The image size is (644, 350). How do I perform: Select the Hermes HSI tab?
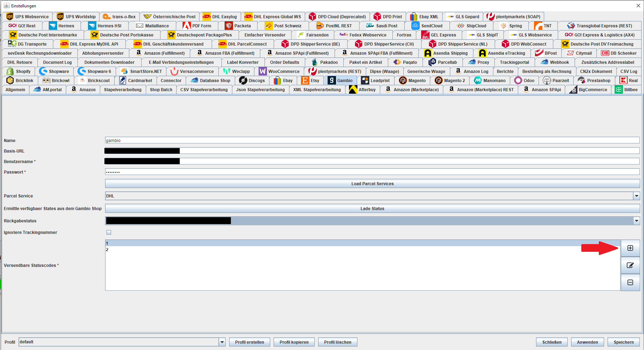coord(105,26)
